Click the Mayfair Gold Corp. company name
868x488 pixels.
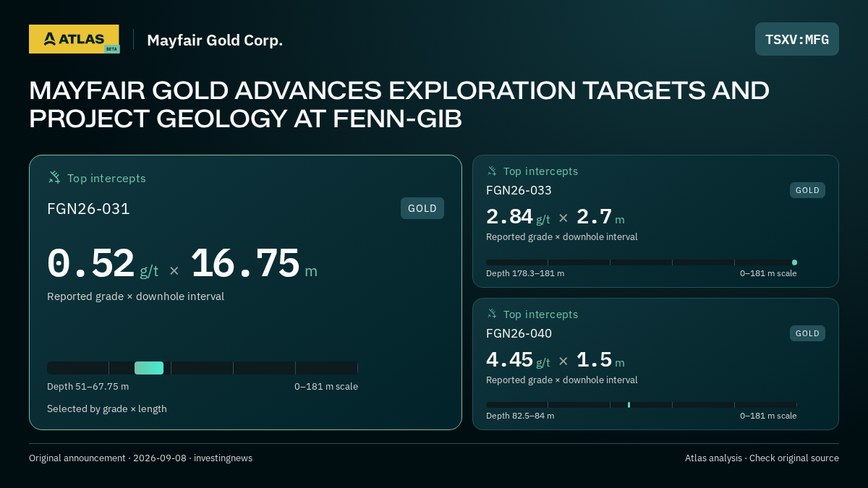pyautogui.click(x=215, y=40)
